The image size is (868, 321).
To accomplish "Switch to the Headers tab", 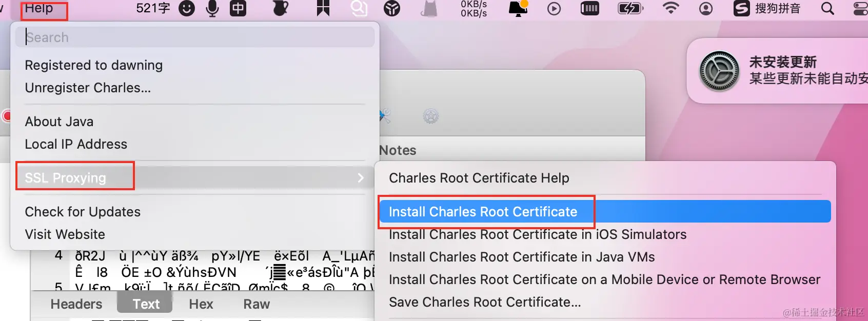I will 76,304.
